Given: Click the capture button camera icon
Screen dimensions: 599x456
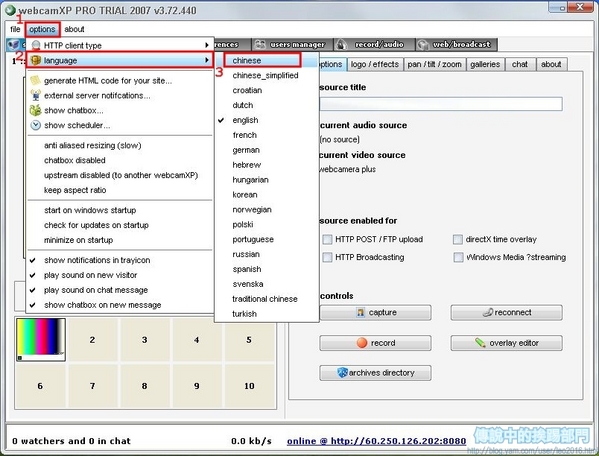Looking at the screenshot, I should 360,312.
